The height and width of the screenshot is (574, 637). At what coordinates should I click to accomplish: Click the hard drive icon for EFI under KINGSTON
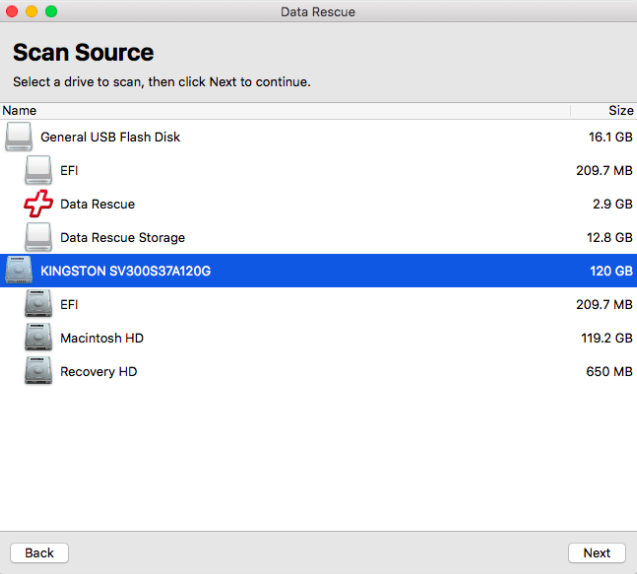tap(38, 304)
